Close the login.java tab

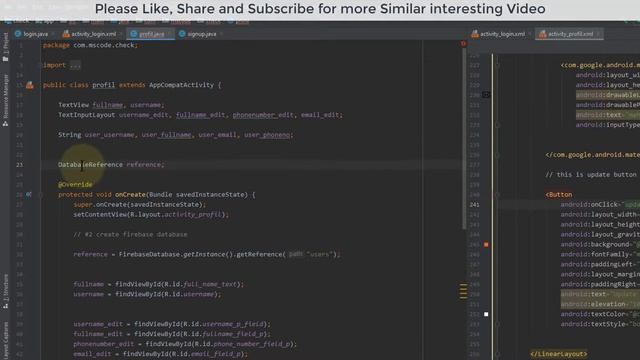click(53, 34)
